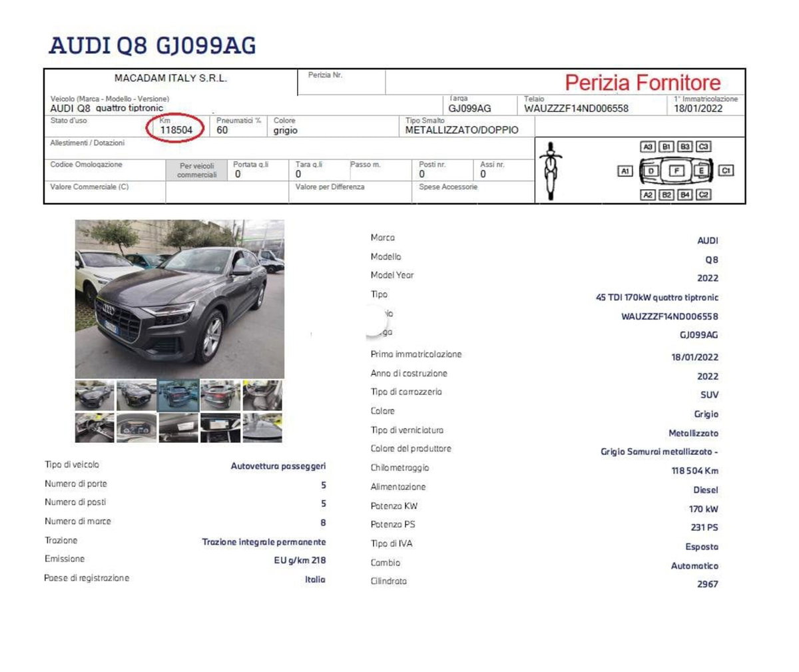Click 'Grigio Samurai metallizzato -' value
Screen dimensions: 799x672
coord(659,452)
